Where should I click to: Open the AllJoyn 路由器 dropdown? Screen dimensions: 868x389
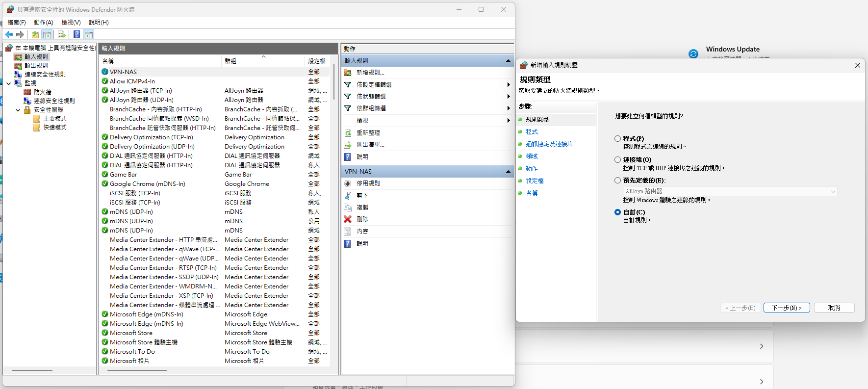tap(730, 191)
